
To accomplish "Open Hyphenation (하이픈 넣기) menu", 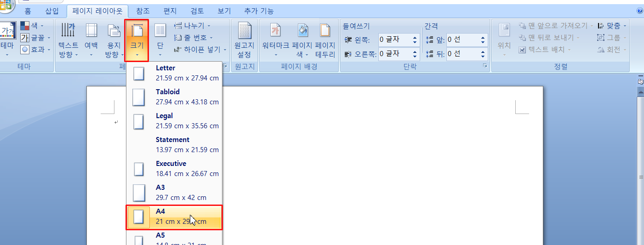I will tap(200, 49).
